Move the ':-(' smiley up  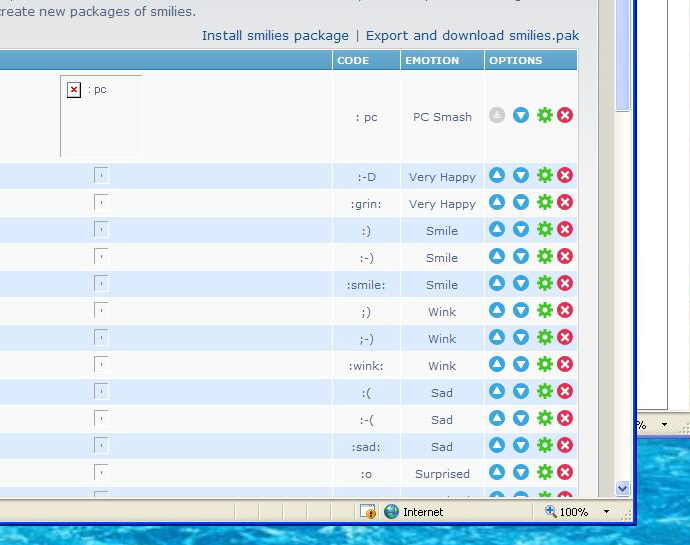[497, 418]
